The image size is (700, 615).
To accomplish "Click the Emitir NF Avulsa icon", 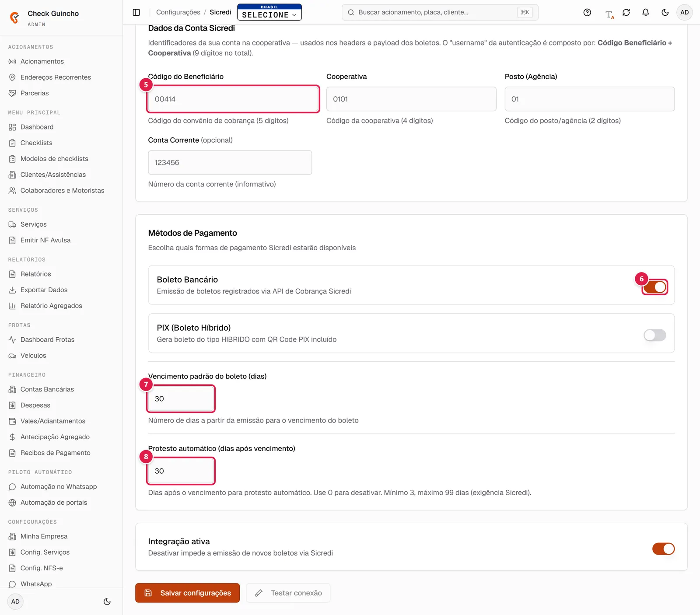I will coord(12,240).
